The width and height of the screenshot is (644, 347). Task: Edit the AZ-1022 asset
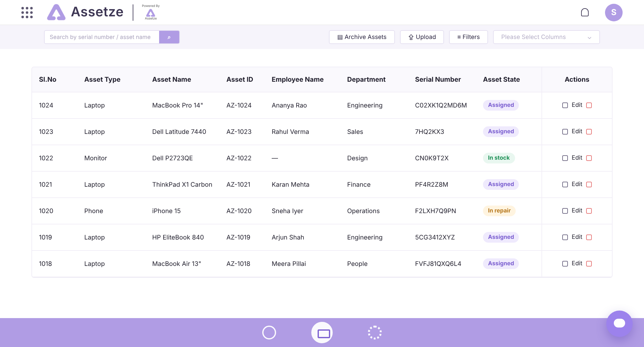click(x=577, y=158)
